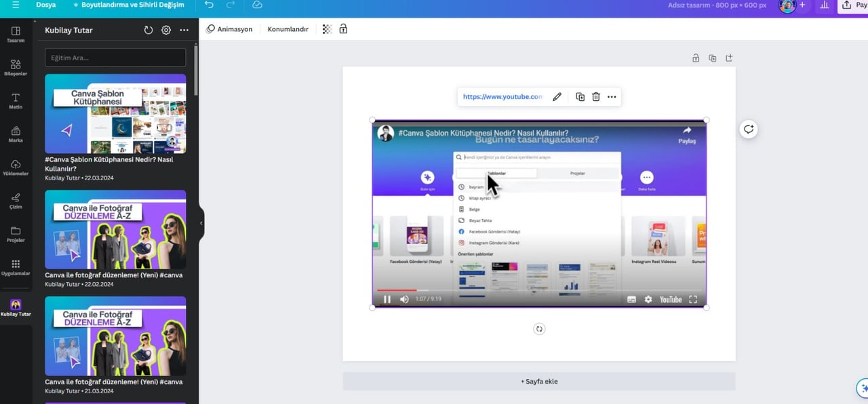Focus the Eğitim Ara search field
The width and height of the screenshot is (868, 404).
click(x=115, y=58)
